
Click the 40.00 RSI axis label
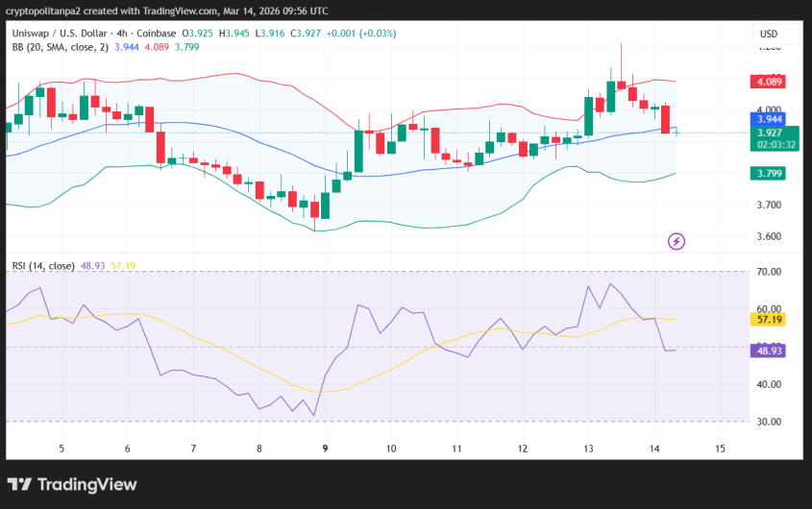pyautogui.click(x=769, y=385)
